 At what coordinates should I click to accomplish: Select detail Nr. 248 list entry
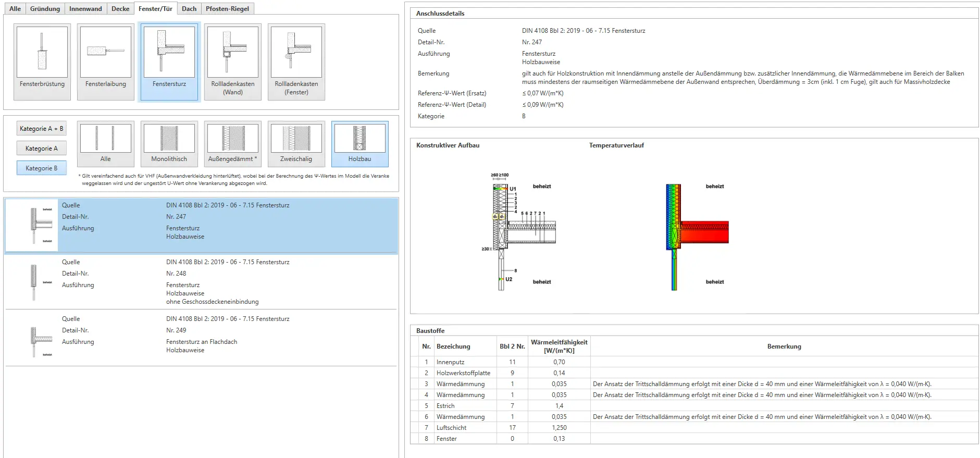201,282
